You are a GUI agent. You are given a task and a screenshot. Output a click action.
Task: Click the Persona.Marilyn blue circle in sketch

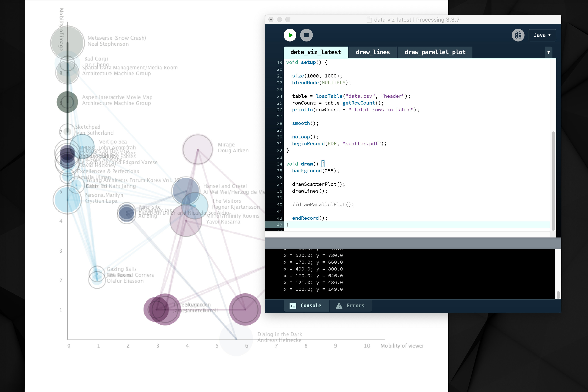67,200
